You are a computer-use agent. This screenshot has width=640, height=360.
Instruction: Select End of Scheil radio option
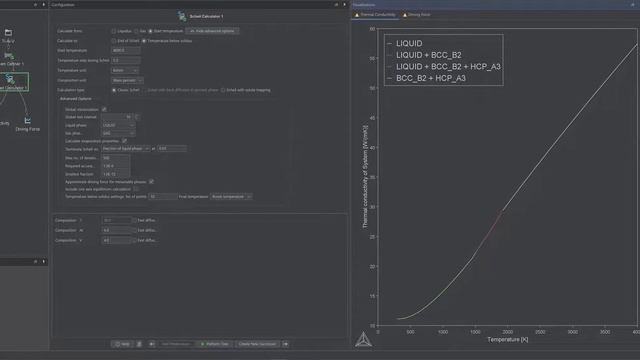(x=114, y=41)
